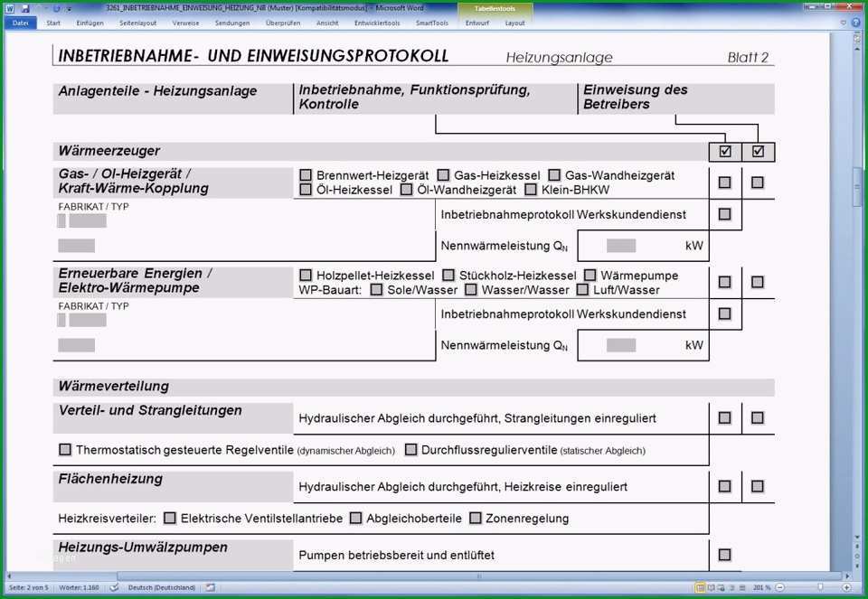Viewport: 868px width, 599px height.
Task: Click the spell check icon in status bar
Action: click(x=114, y=587)
